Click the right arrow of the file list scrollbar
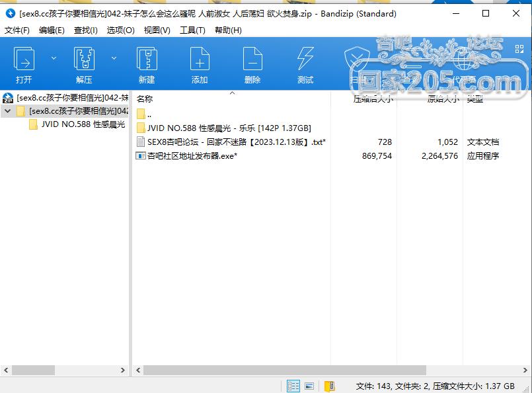This screenshot has width=532, height=393. click(x=525, y=371)
